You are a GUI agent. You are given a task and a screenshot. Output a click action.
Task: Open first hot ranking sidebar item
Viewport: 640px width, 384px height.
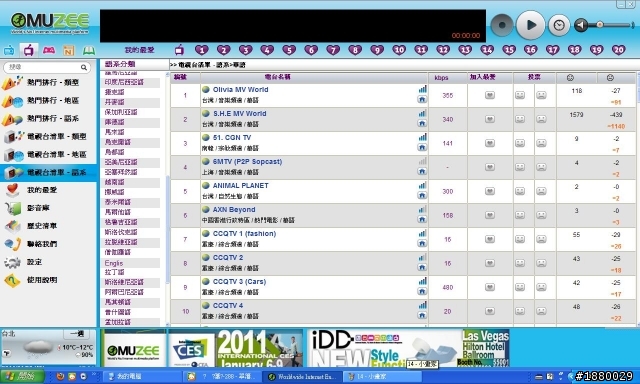tap(48, 82)
